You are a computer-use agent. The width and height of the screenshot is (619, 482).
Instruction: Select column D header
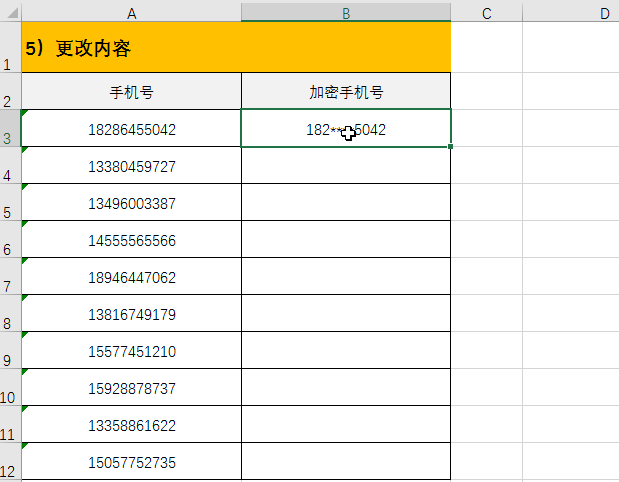571,13
